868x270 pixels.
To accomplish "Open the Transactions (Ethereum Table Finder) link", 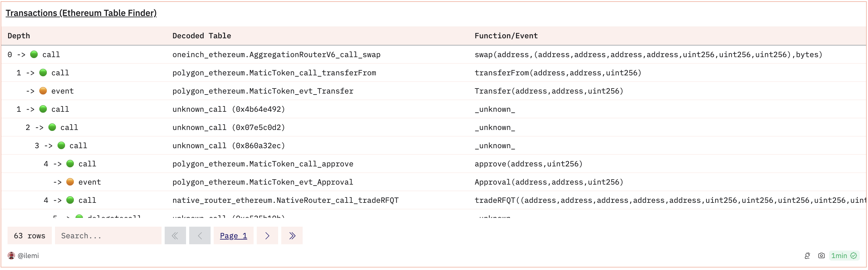I will [x=81, y=13].
